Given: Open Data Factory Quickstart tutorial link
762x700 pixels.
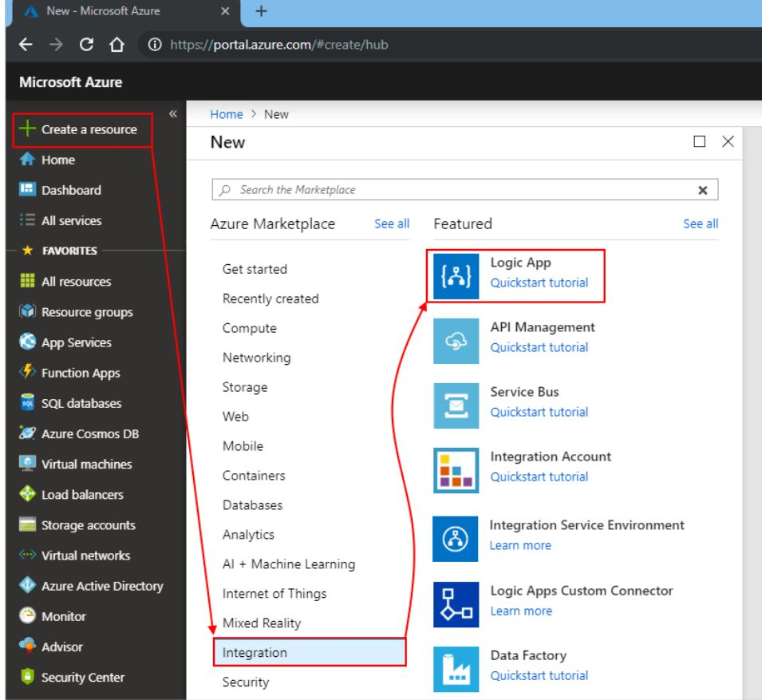Looking at the screenshot, I should tap(539, 675).
